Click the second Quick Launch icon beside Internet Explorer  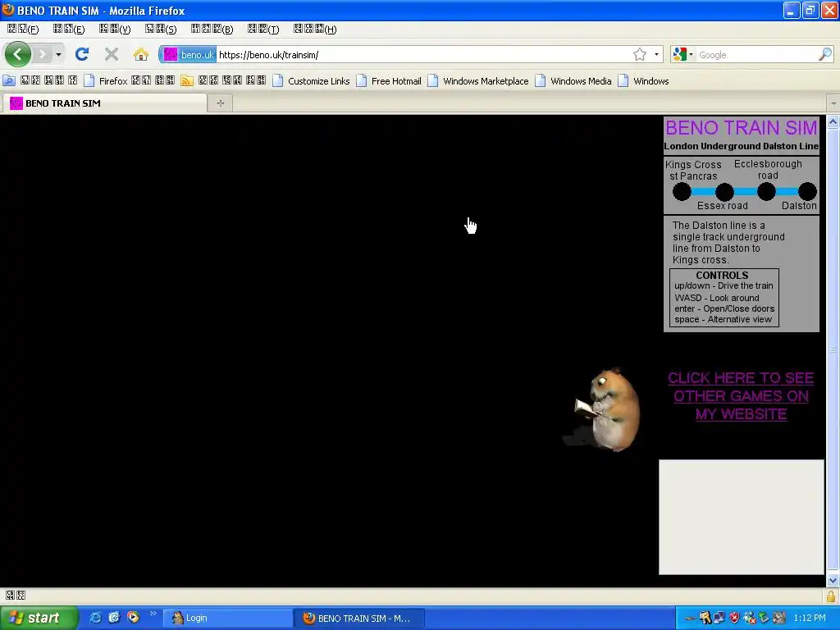click(x=113, y=618)
